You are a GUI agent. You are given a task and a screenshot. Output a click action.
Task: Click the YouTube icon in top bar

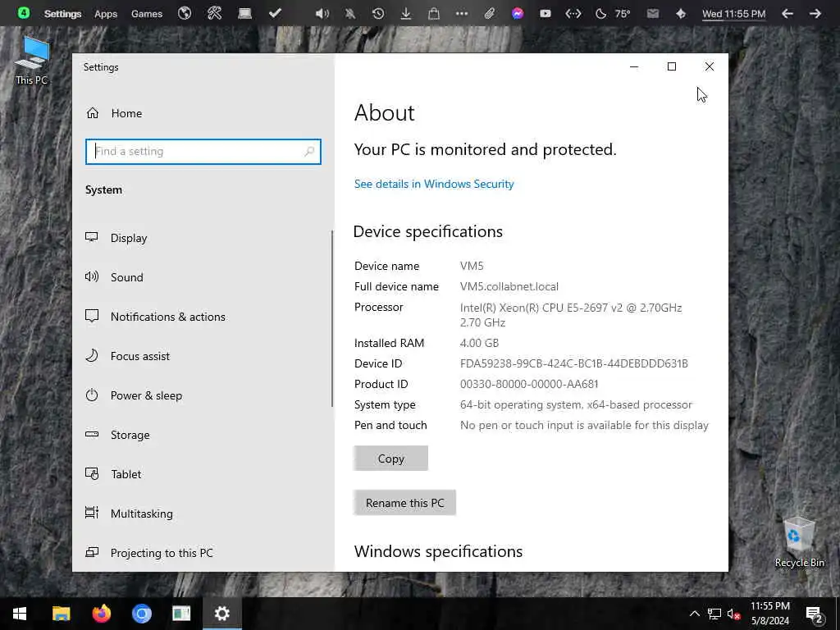[x=546, y=13]
